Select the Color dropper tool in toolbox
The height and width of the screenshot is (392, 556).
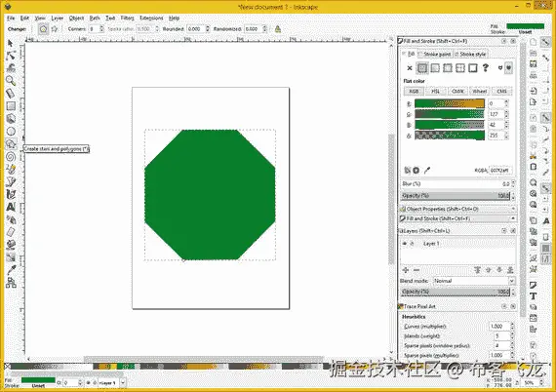coord(11,270)
